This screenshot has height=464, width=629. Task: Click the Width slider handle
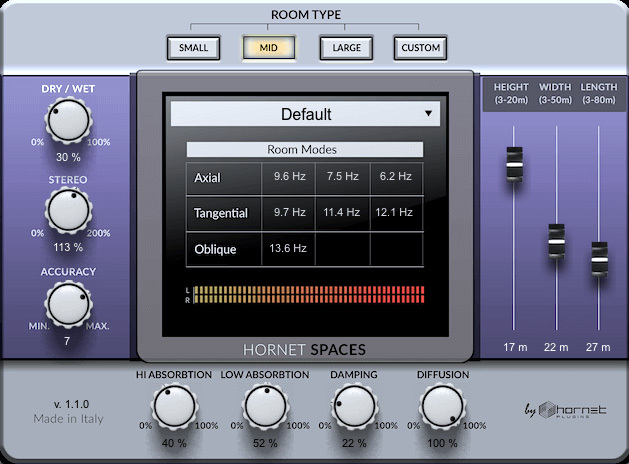pyautogui.click(x=556, y=241)
